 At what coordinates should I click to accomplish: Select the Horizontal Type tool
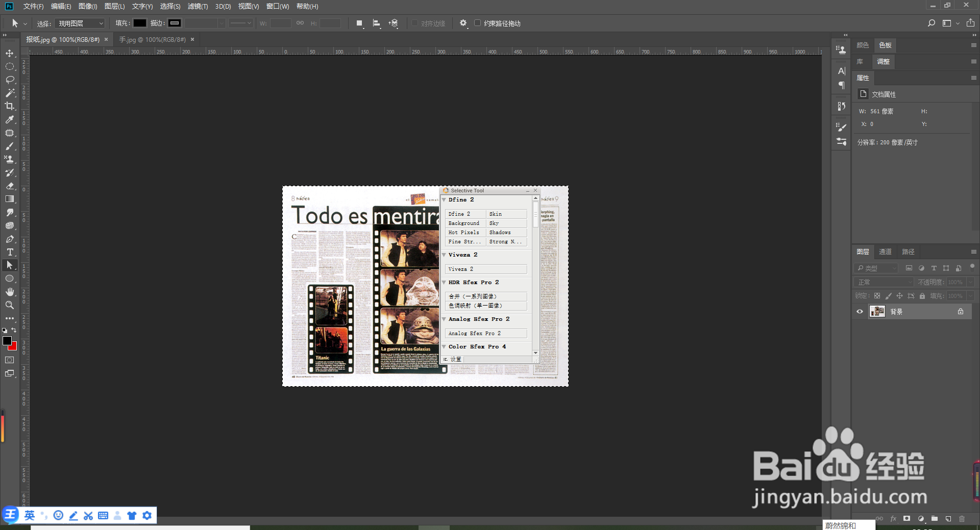pyautogui.click(x=10, y=252)
